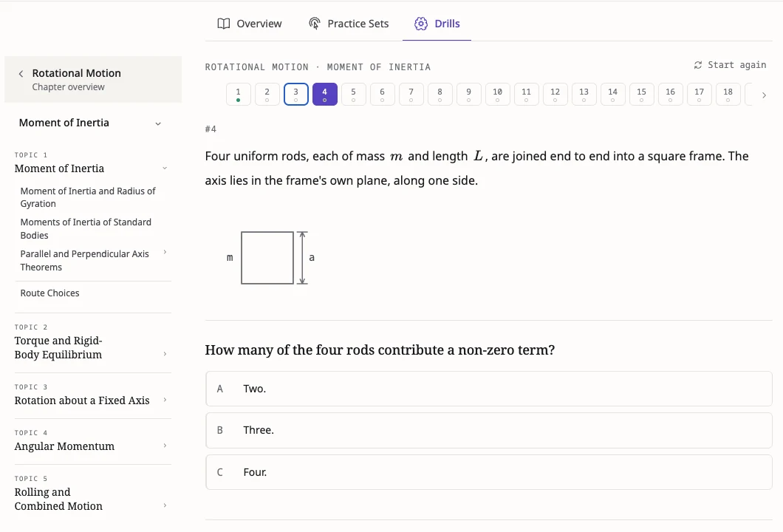Collapse the Moment of Inertia section dropdown
This screenshot has height=532, width=783.
point(158,123)
